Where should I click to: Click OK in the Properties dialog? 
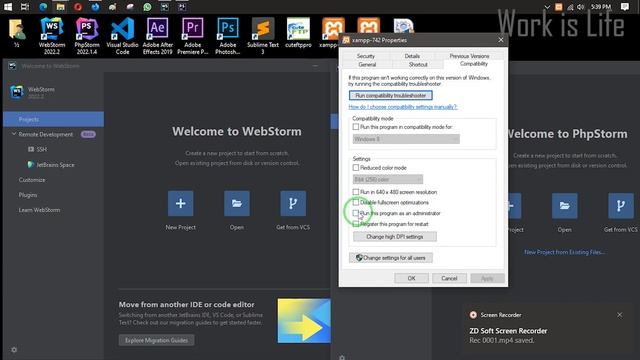[411, 278]
